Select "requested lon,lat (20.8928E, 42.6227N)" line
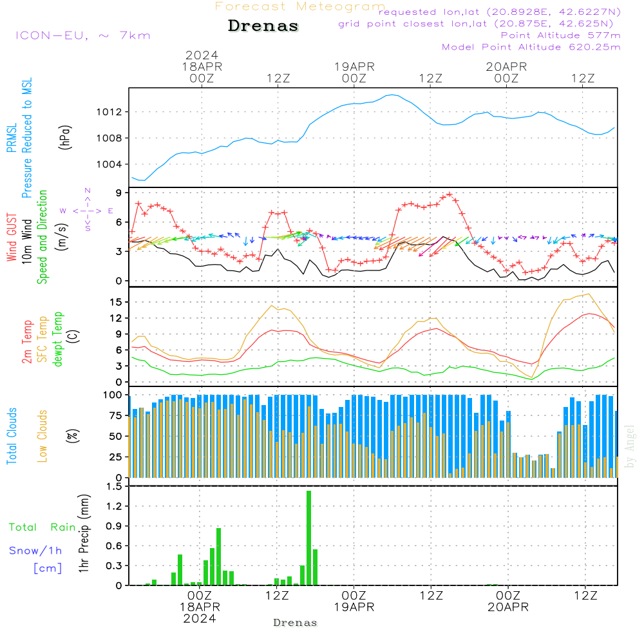This screenshot has width=644, height=644. coord(500,12)
